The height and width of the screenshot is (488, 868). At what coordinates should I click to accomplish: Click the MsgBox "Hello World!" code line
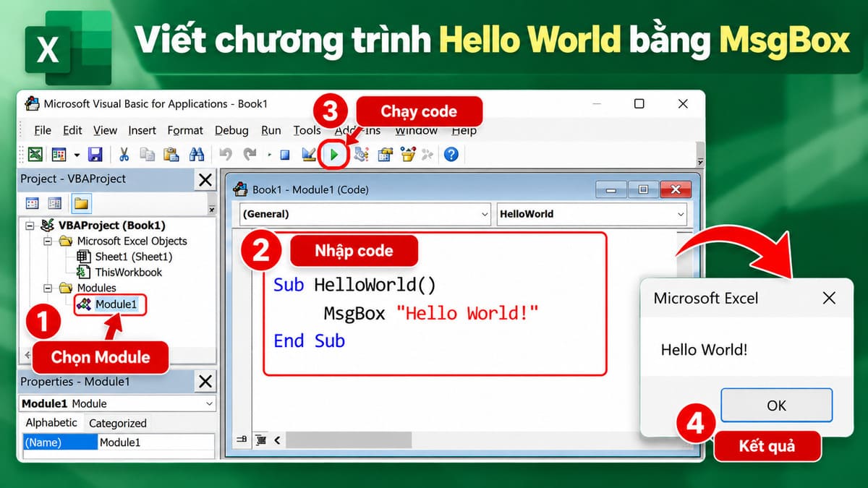[x=432, y=313]
